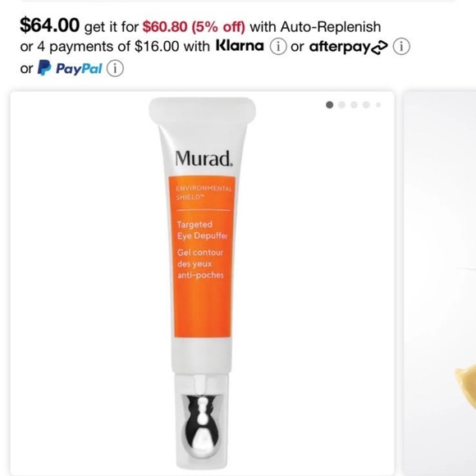The height and width of the screenshot is (476, 476).
Task: Open PayPal info icon
Action: tap(115, 69)
